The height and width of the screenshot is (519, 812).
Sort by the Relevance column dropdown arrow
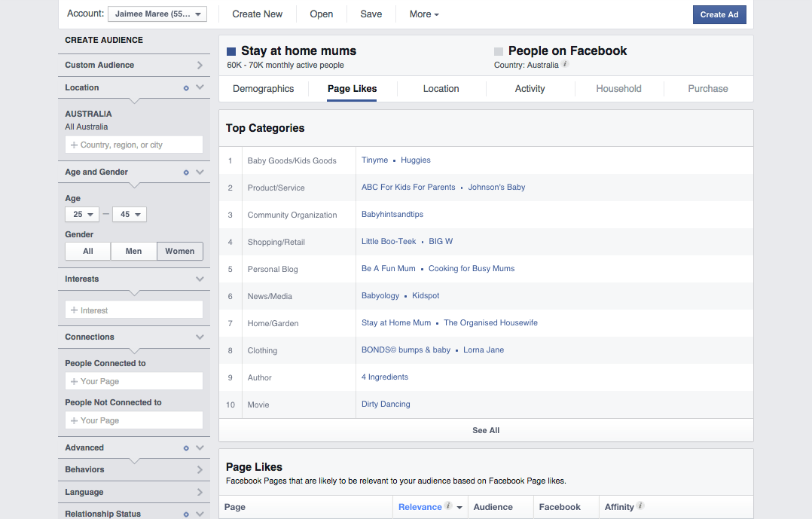[x=459, y=508]
